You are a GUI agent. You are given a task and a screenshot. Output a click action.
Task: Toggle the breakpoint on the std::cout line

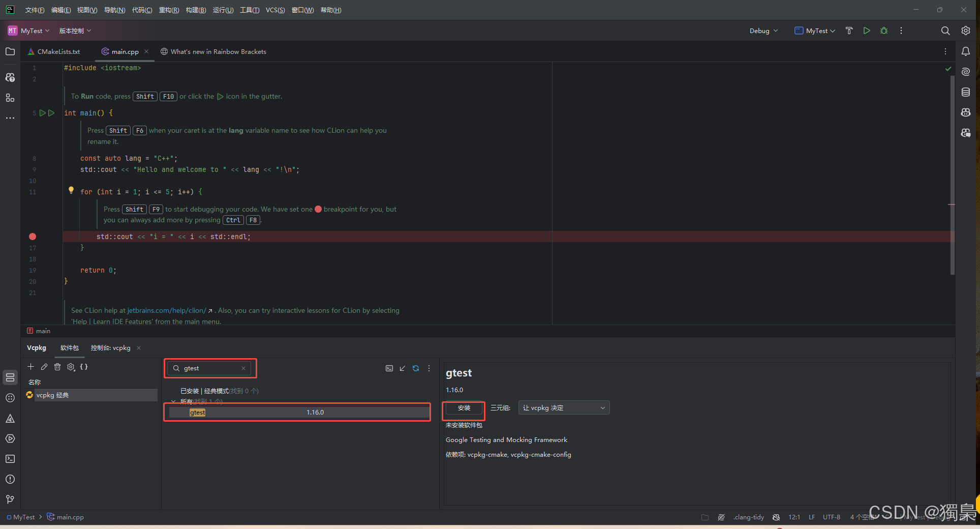pyautogui.click(x=33, y=237)
